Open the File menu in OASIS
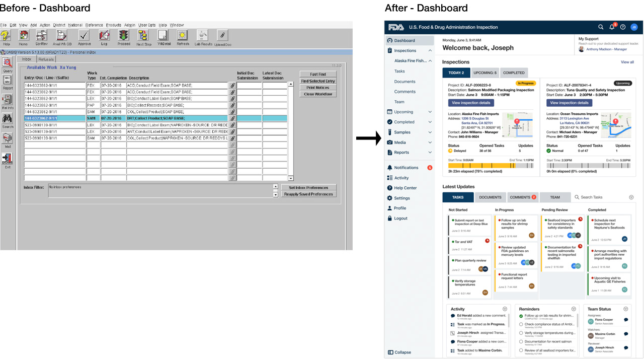Viewport: 644px width, 360px height. point(4,25)
